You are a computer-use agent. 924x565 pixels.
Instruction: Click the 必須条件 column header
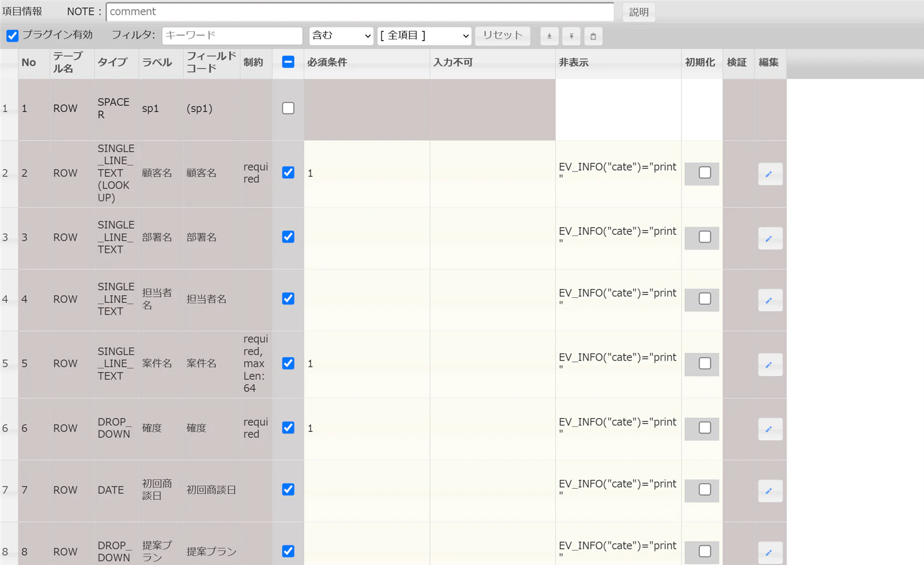[367, 63]
